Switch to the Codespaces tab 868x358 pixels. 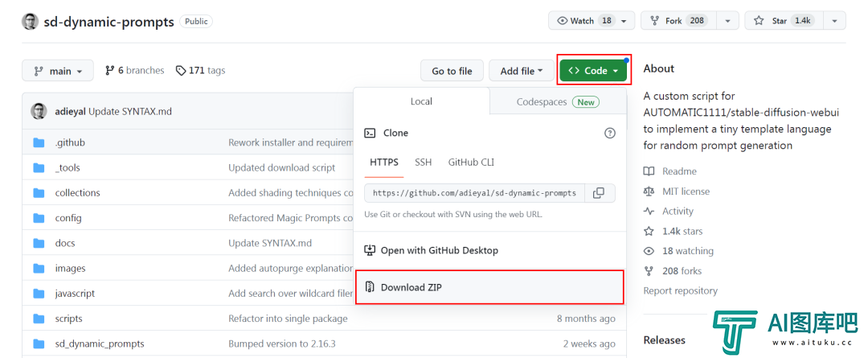(x=558, y=102)
